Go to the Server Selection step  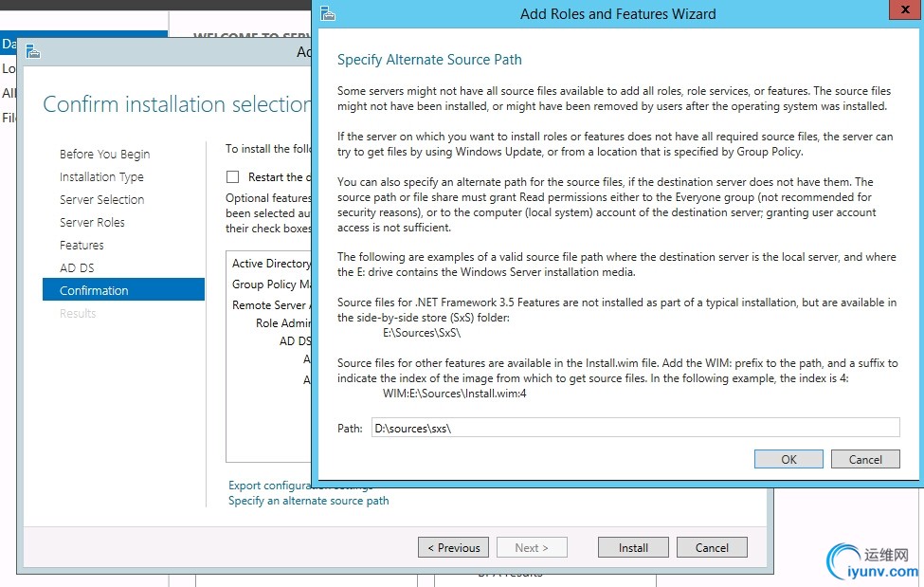(101, 199)
